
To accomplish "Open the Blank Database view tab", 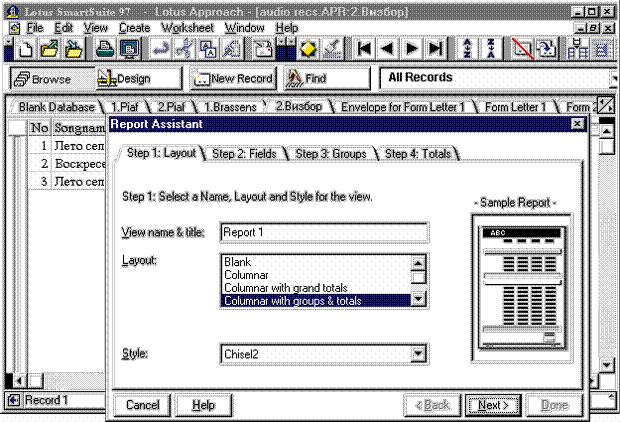I will point(57,107).
